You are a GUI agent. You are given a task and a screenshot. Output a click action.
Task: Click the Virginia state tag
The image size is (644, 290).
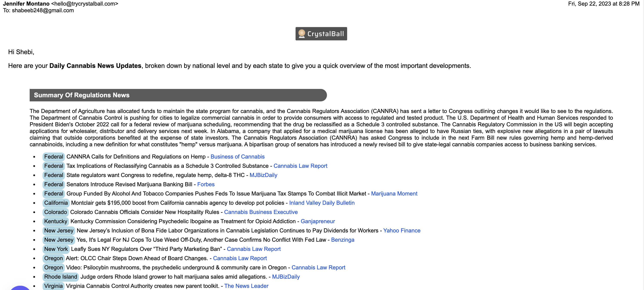coord(53,286)
